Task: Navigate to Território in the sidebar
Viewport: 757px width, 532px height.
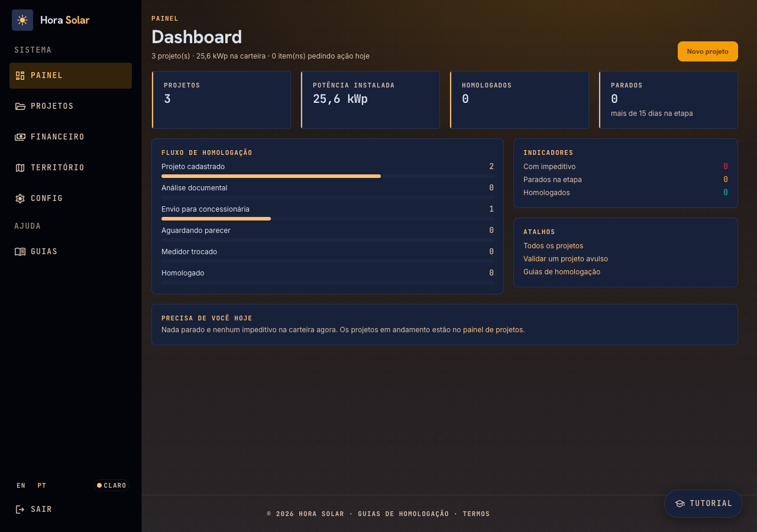Action: coord(70,168)
